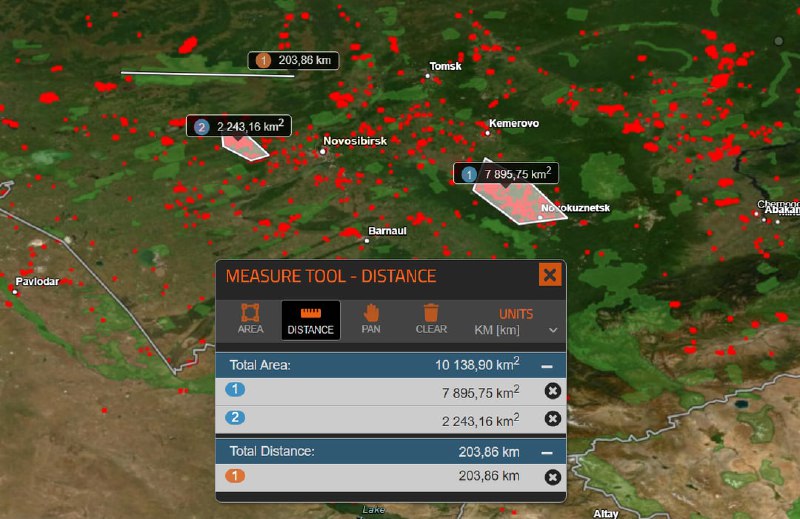The height and width of the screenshot is (519, 800).
Task: Select the orange badge 1 in distance list
Action: pos(235,476)
